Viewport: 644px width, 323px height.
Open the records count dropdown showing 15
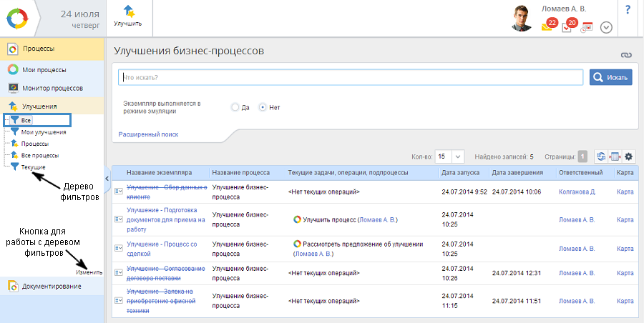tap(450, 156)
